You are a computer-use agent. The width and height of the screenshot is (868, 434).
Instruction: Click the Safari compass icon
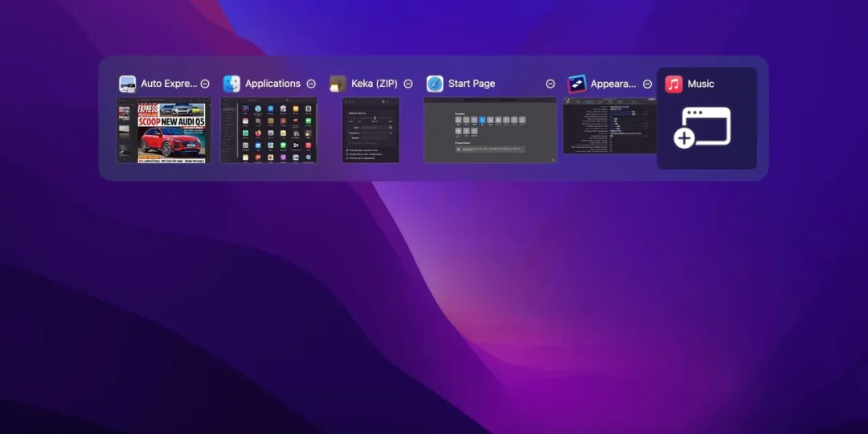tap(435, 84)
